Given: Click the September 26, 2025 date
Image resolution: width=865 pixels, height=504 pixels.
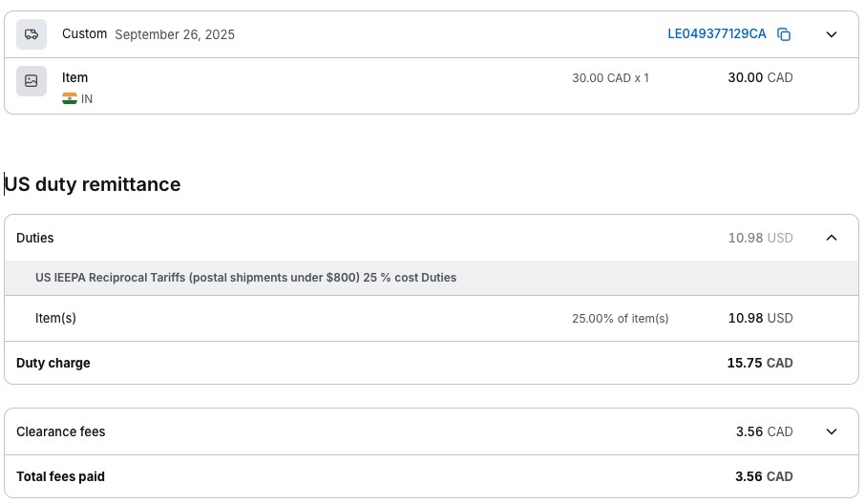Looking at the screenshot, I should point(175,34).
